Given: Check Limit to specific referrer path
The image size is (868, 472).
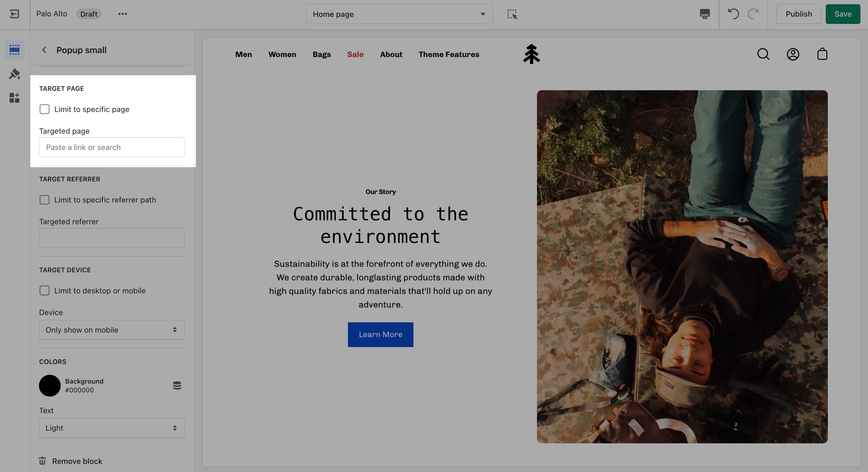Looking at the screenshot, I should (x=44, y=200).
